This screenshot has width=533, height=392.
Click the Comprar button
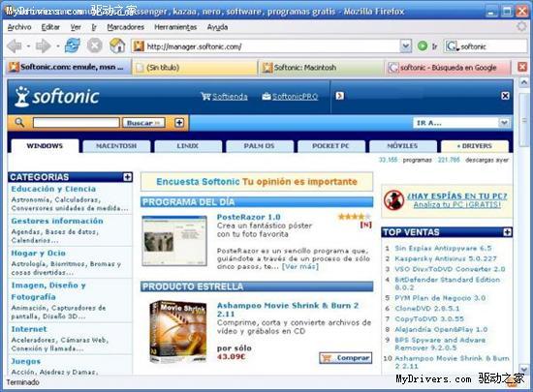click(x=345, y=358)
